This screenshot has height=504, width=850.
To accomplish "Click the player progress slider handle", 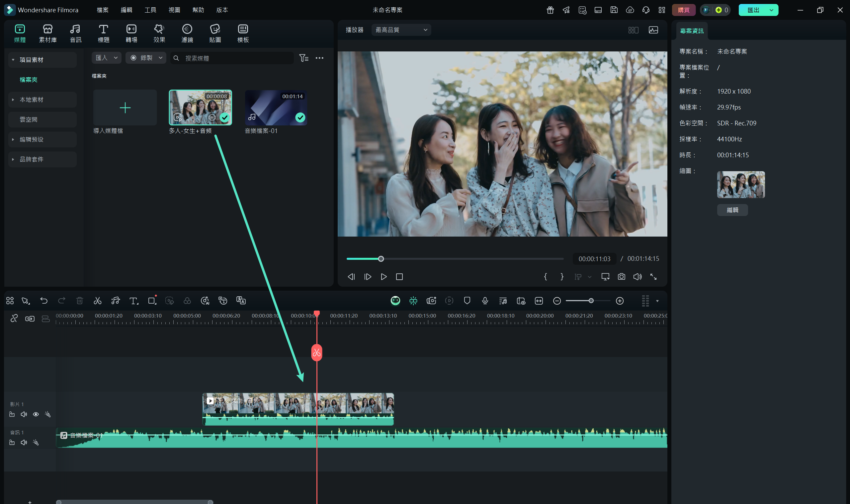I will point(381,259).
